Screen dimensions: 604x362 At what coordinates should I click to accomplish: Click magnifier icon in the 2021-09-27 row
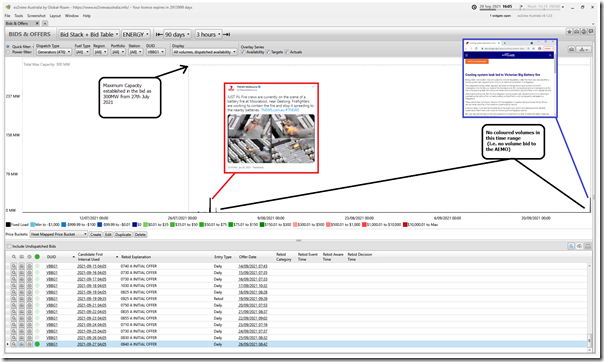coord(14,344)
